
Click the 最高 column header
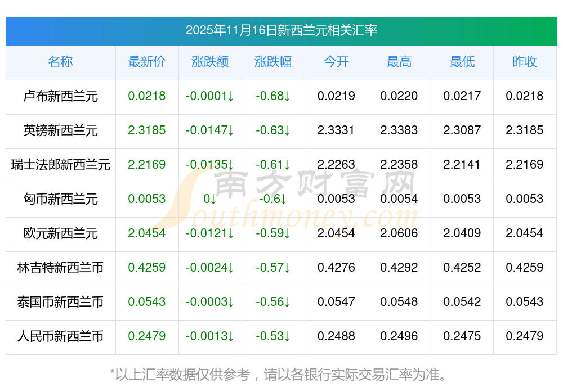tap(399, 62)
